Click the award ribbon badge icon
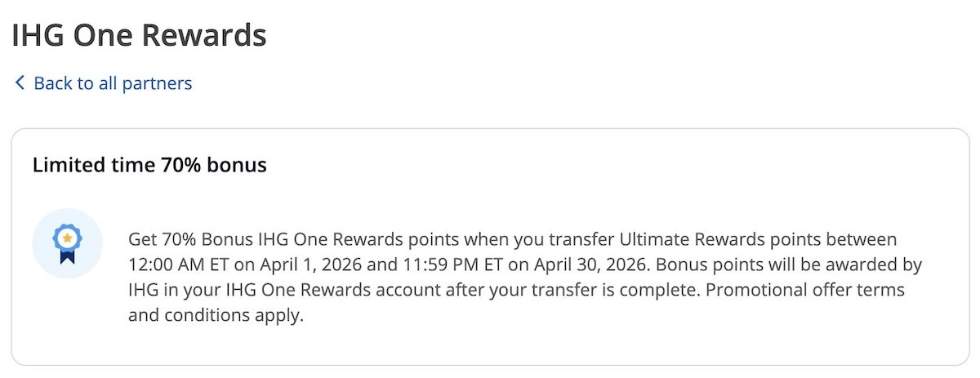Image resolution: width=980 pixels, height=378 pixels. [x=67, y=242]
